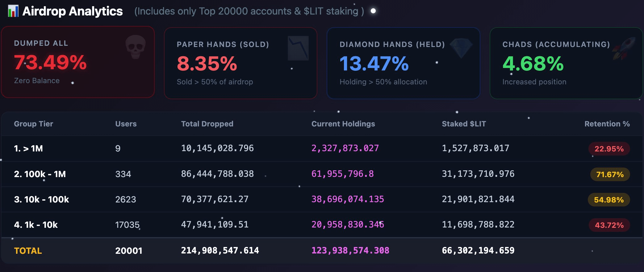Open the Chads 4.68% accumulating card
This screenshot has height=272, width=644.
click(x=566, y=63)
